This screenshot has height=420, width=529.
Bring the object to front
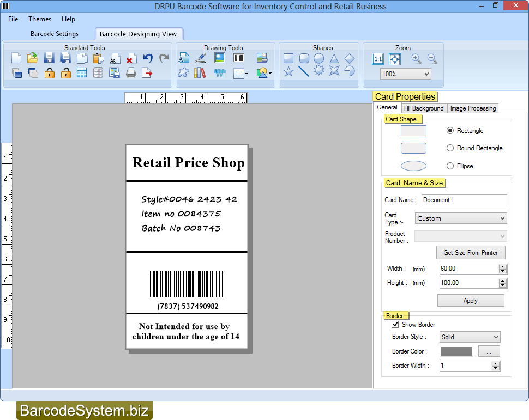click(x=16, y=73)
